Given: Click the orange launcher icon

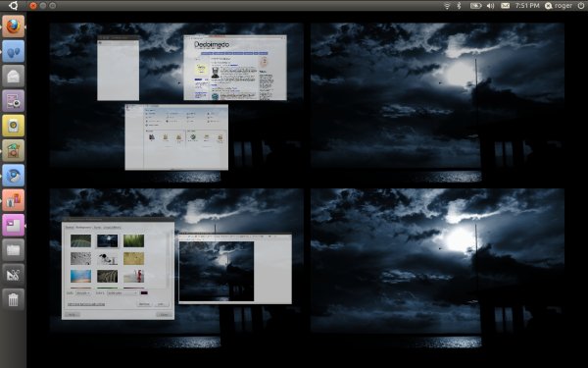Looking at the screenshot, I should coord(13,200).
